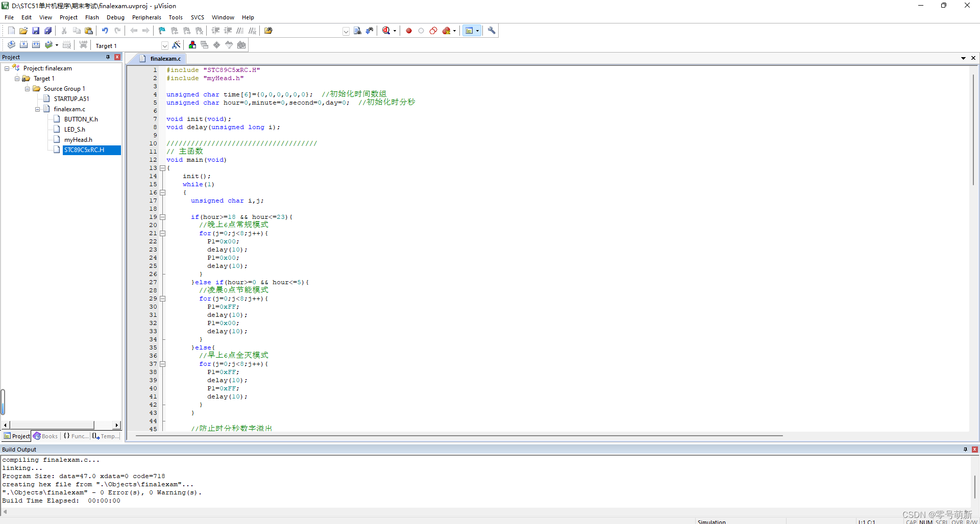Select the finalexam.c editor tab
Viewport: 980px width, 524px height.
(160, 59)
